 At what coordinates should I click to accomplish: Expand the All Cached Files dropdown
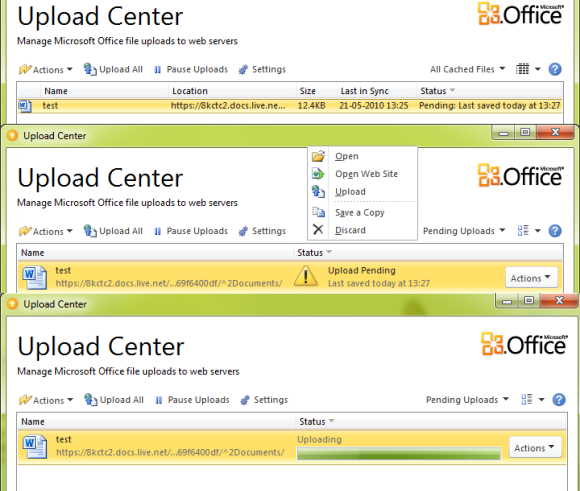click(467, 69)
